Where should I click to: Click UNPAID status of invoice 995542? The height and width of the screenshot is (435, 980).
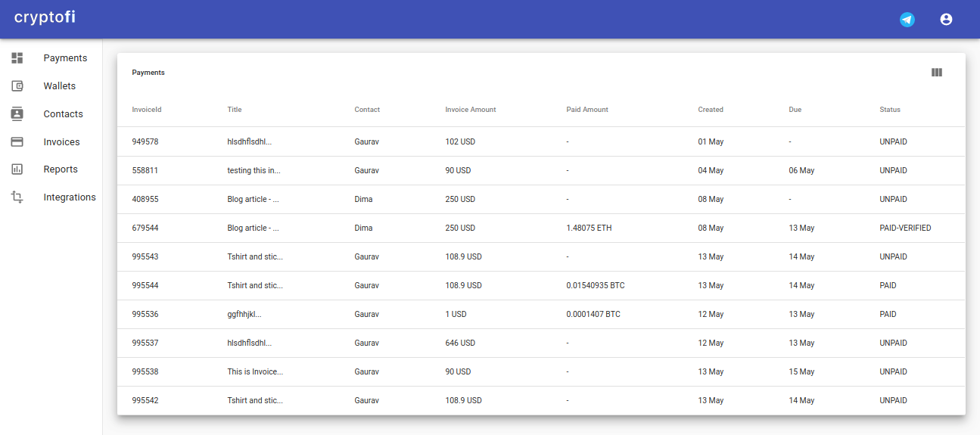(893, 401)
